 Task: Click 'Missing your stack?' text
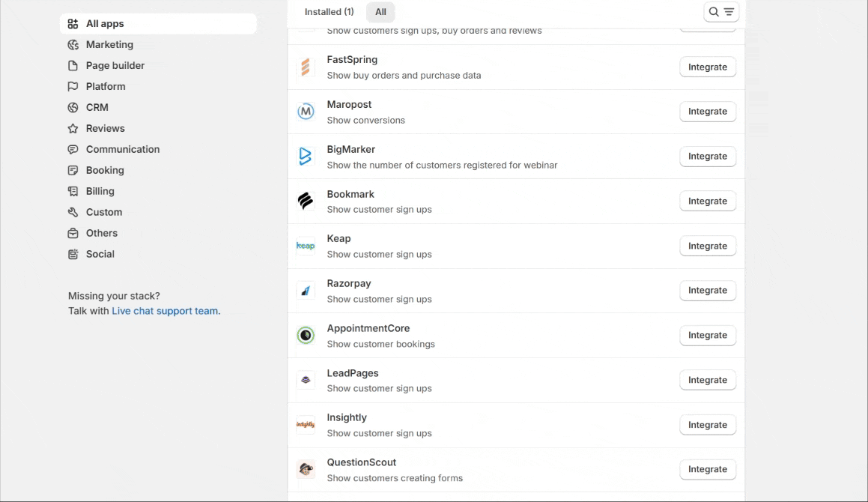click(x=114, y=296)
